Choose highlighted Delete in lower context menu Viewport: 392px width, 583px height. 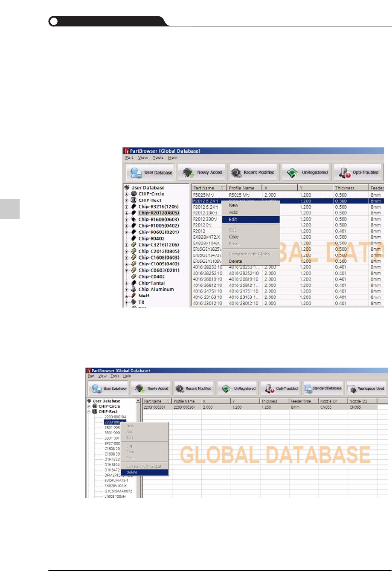pyautogui.click(x=145, y=473)
